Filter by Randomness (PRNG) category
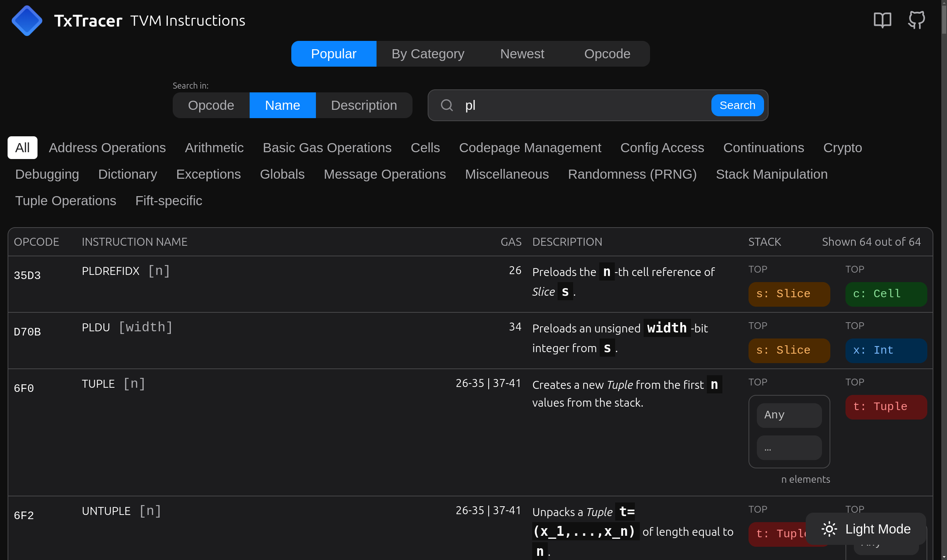Screen dimensions: 947x560 coord(632,174)
